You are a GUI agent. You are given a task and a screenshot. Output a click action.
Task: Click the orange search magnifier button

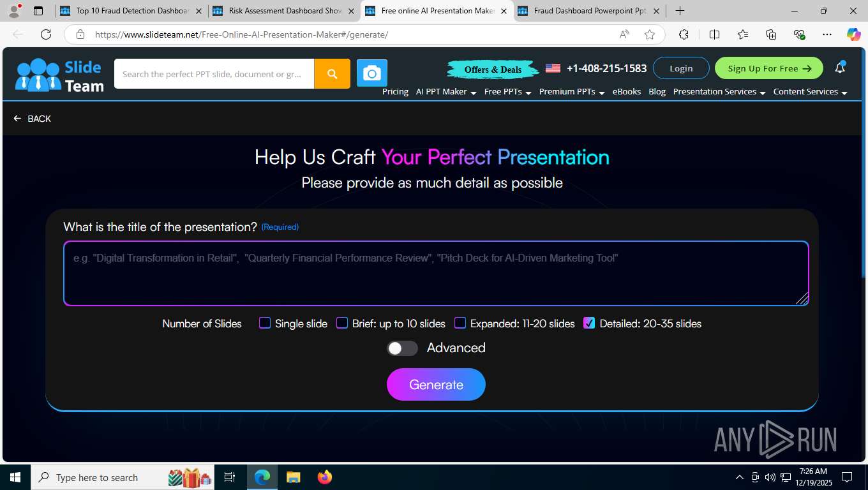332,74
